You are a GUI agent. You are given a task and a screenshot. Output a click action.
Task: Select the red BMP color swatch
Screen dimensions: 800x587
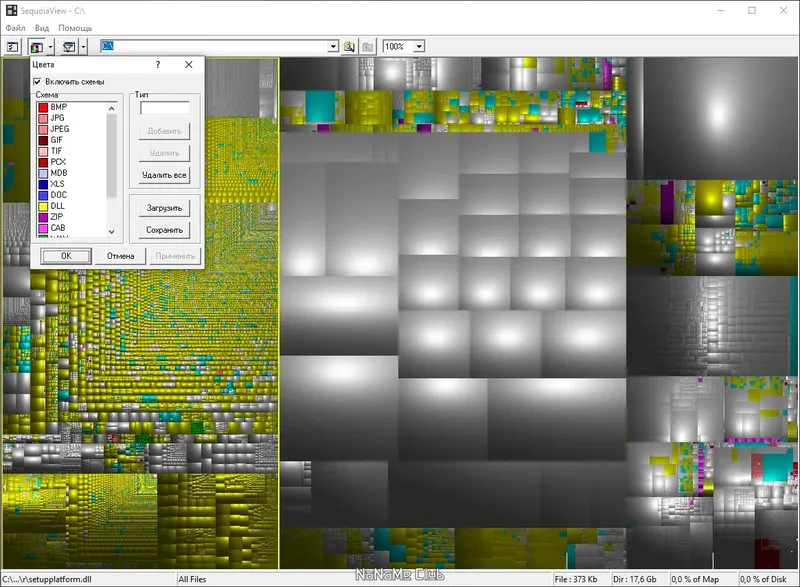(x=43, y=107)
